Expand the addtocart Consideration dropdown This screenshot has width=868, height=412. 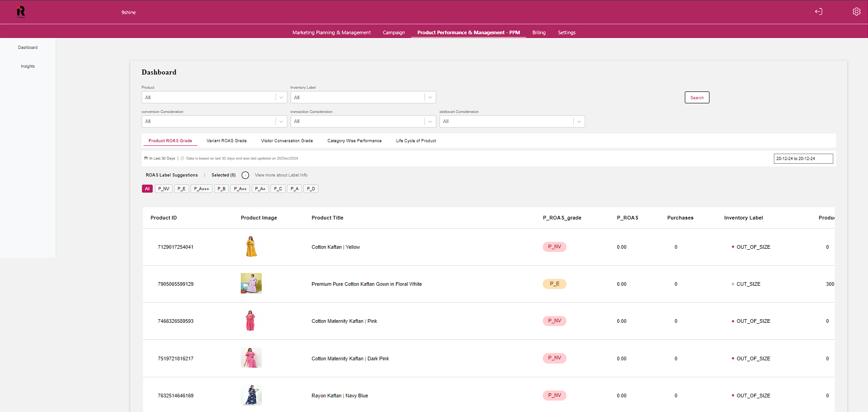click(x=512, y=121)
